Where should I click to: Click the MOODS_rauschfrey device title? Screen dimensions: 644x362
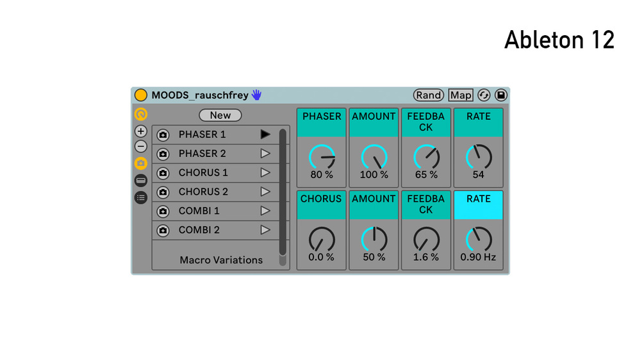(200, 95)
